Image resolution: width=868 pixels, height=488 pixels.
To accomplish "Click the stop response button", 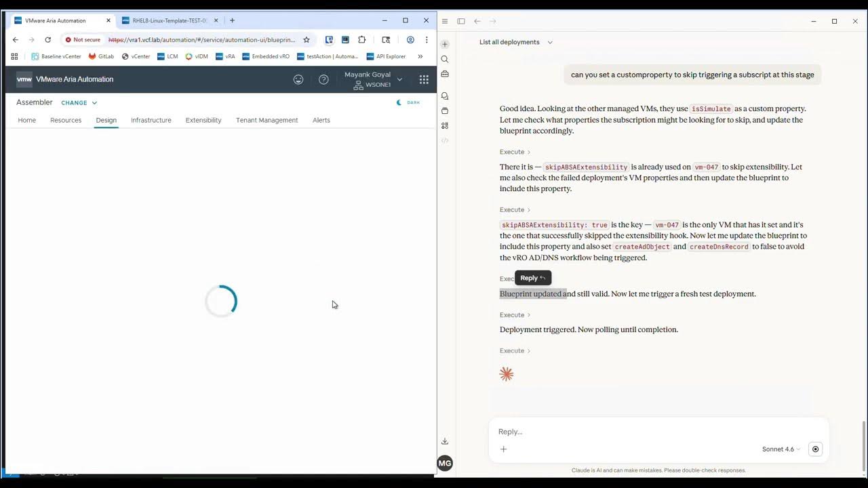I will tap(815, 449).
